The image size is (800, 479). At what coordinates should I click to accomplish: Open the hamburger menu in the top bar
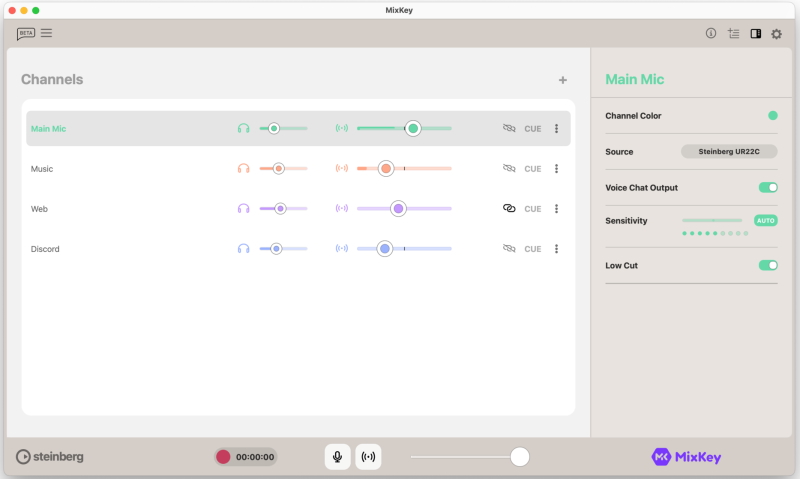coord(47,33)
